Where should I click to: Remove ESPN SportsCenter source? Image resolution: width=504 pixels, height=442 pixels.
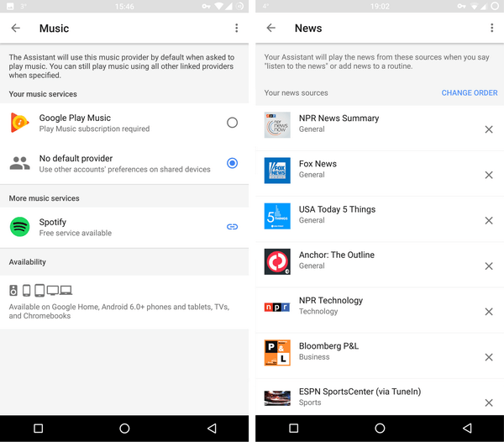pyautogui.click(x=489, y=403)
